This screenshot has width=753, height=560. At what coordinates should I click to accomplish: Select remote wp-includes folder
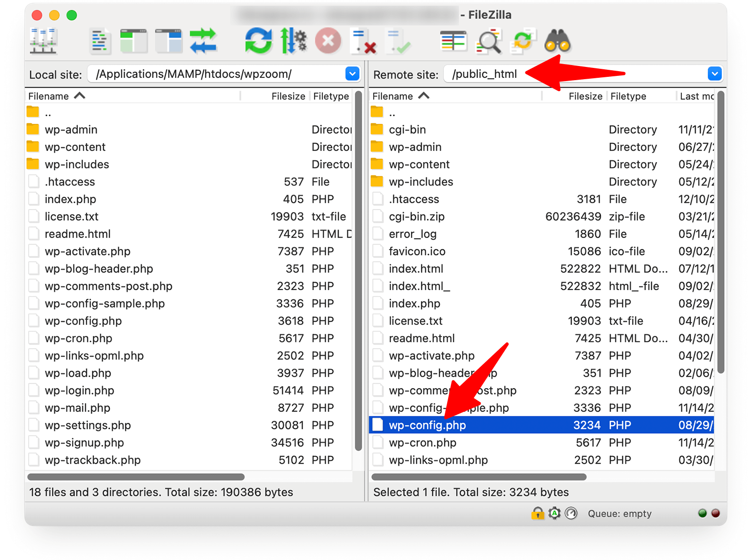pyautogui.click(x=542, y=182)
